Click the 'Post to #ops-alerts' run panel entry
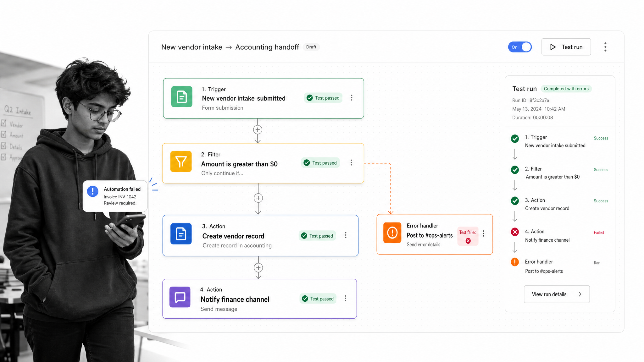 pyautogui.click(x=544, y=271)
